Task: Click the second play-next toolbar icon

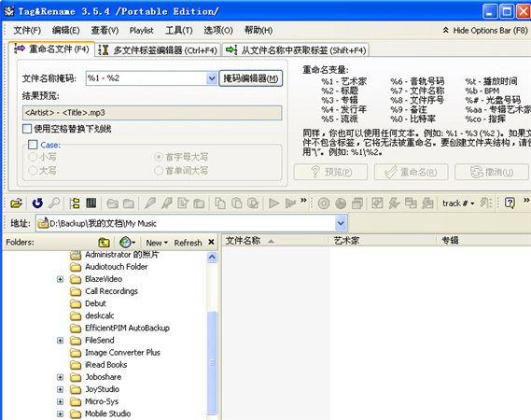Action: pyautogui.click(x=290, y=203)
